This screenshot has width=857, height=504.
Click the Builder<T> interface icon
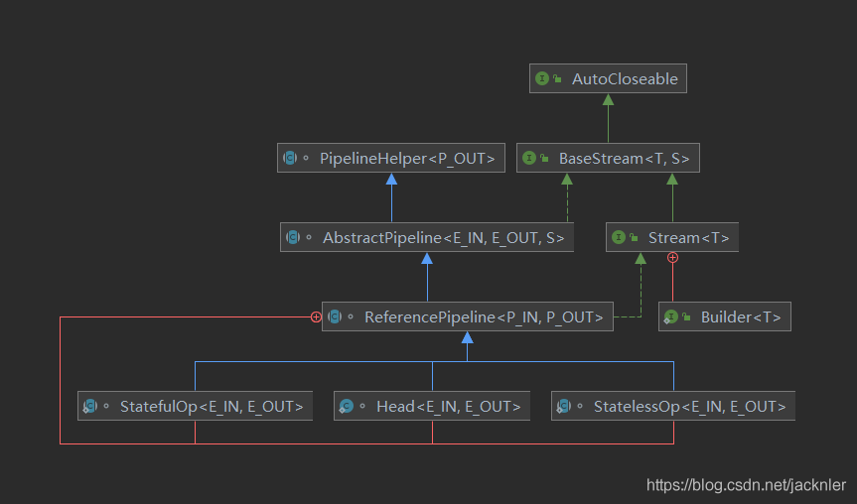coord(670,317)
